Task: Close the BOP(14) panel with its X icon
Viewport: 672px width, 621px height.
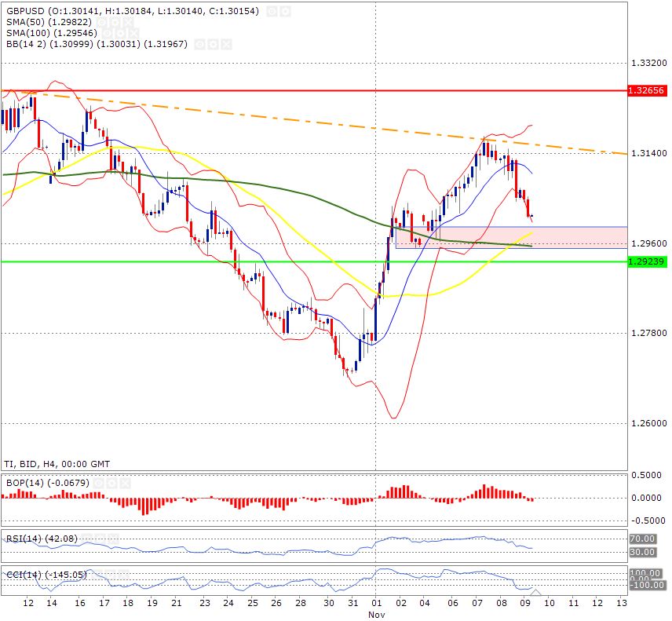Action: click(x=125, y=484)
